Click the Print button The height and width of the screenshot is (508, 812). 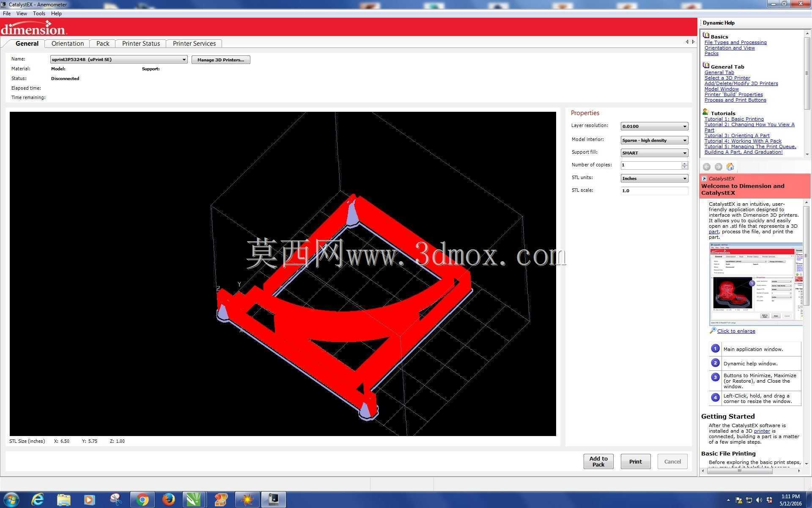click(635, 461)
